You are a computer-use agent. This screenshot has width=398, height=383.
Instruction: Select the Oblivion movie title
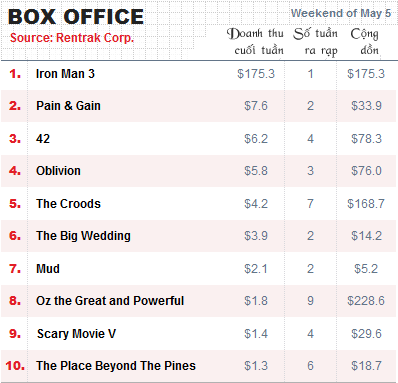[58, 171]
